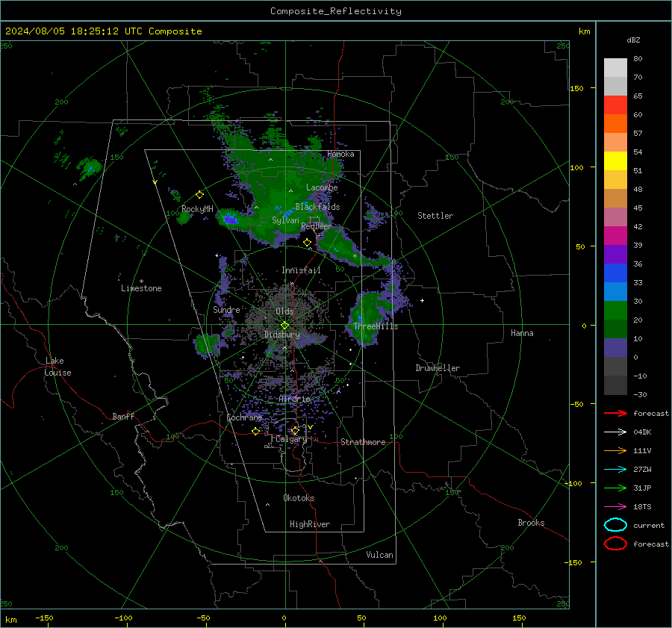
Task: Click the RockyMH label
Action: (197, 209)
